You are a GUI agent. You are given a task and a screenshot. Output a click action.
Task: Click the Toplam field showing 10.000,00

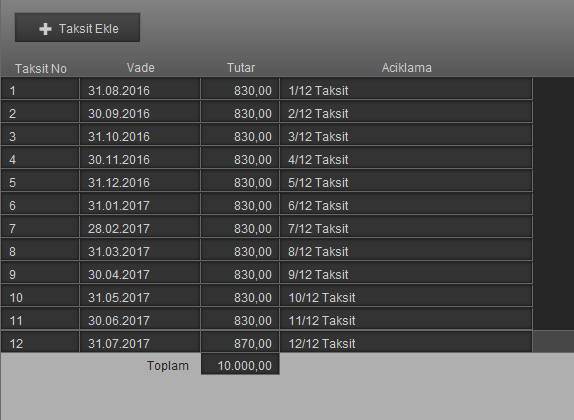240,364
